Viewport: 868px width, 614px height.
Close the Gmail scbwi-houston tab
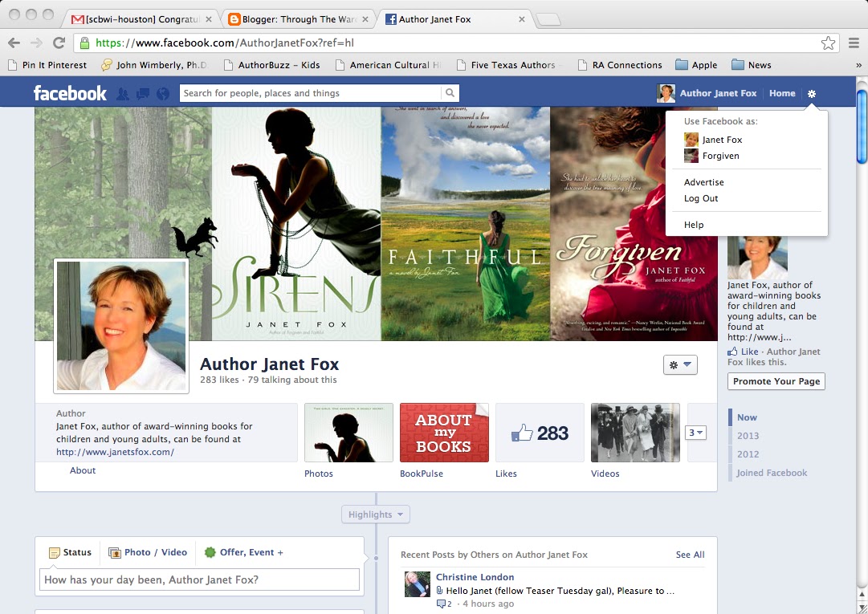[x=209, y=19]
